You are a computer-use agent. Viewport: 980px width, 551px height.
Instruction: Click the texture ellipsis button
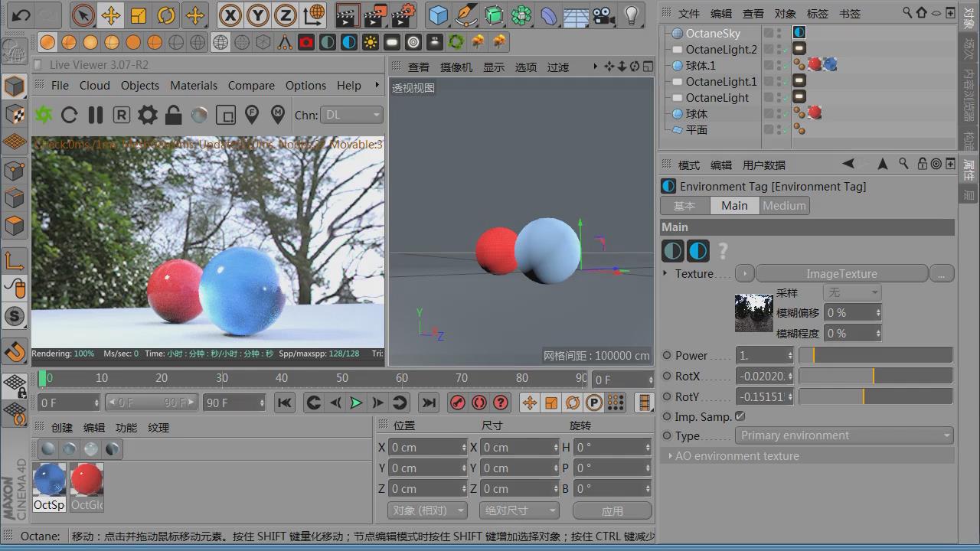(x=941, y=273)
